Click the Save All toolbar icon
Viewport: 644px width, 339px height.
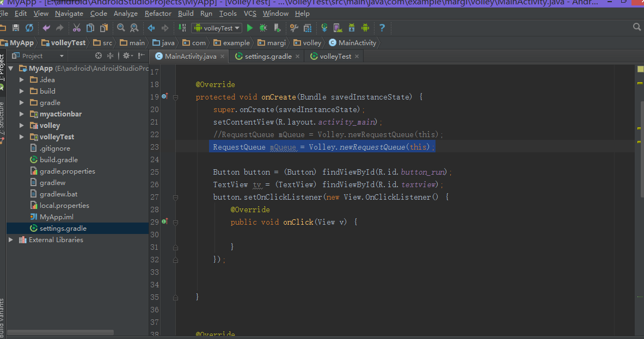click(x=16, y=28)
